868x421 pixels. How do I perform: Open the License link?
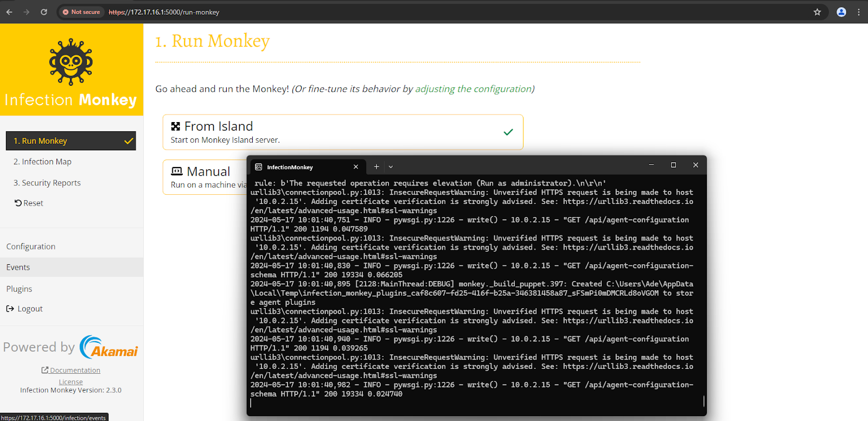(x=71, y=382)
